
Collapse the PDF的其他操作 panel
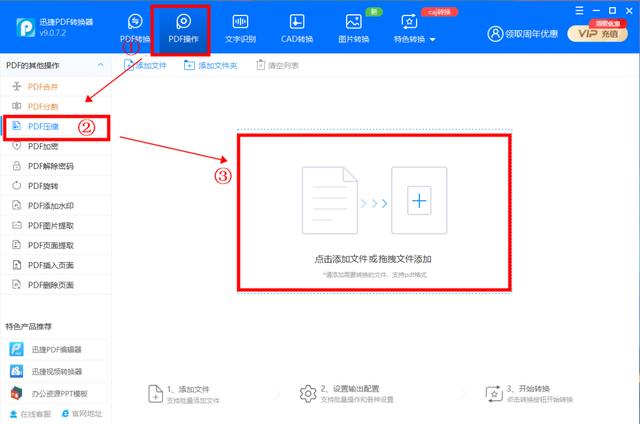click(101, 65)
